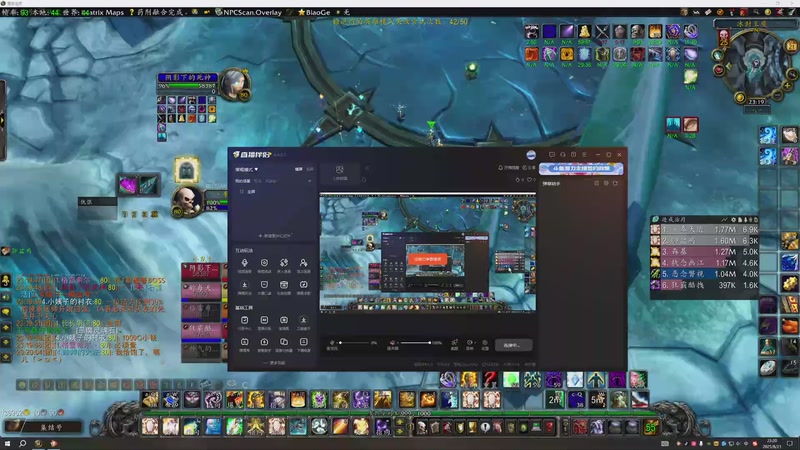
Task: Click the target unit portrait in the game
Action: tap(234, 83)
